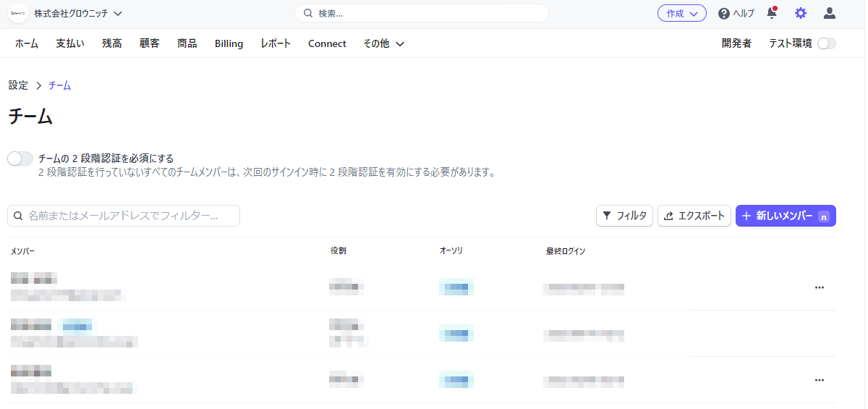The image size is (868, 409).
Task: Click the 最終ログイン column header
Action: click(x=566, y=251)
